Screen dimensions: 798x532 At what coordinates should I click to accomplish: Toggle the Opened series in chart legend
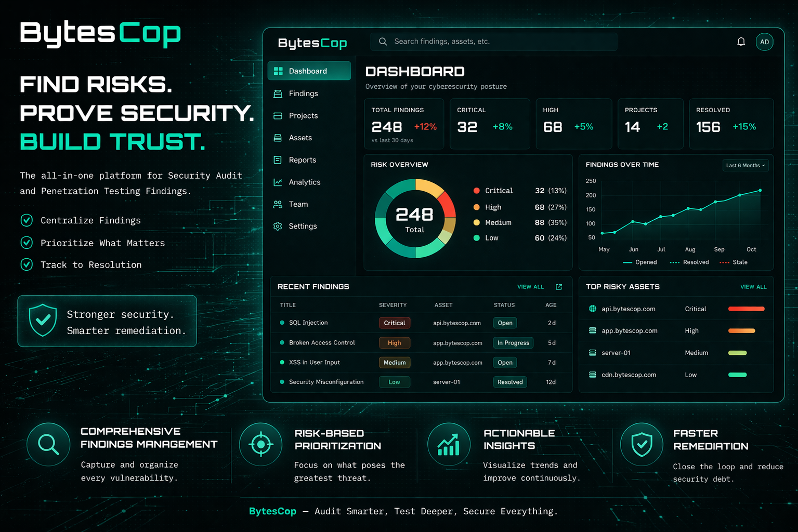640,262
